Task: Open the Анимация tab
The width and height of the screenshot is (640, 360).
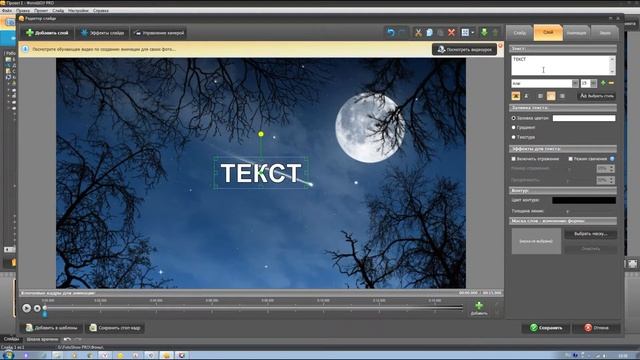Action: 576,33
